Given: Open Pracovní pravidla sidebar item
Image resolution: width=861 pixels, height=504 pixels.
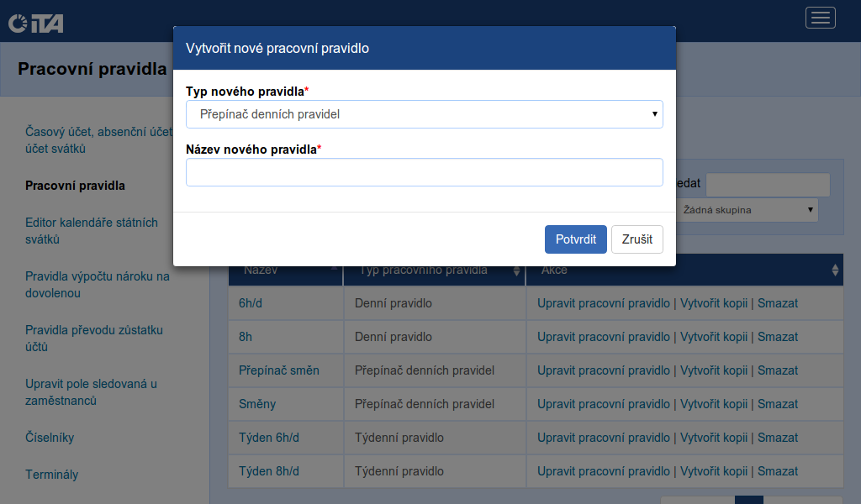Looking at the screenshot, I should (75, 186).
